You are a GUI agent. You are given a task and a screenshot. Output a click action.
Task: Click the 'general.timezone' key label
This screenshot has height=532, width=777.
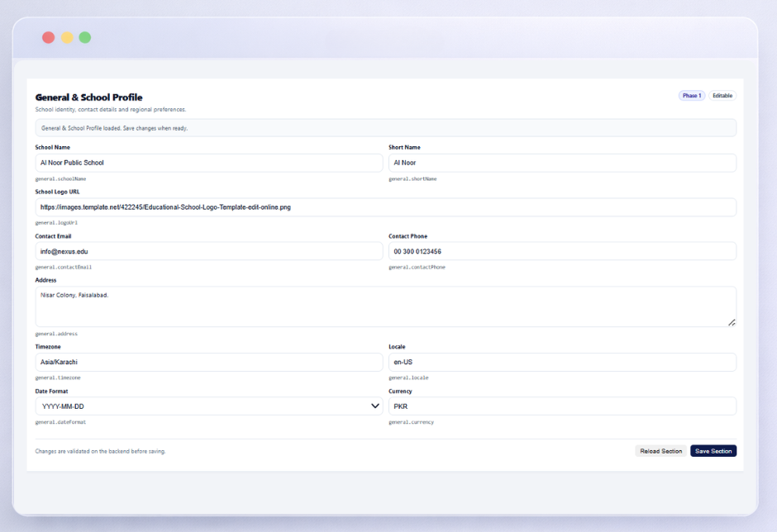tap(58, 378)
